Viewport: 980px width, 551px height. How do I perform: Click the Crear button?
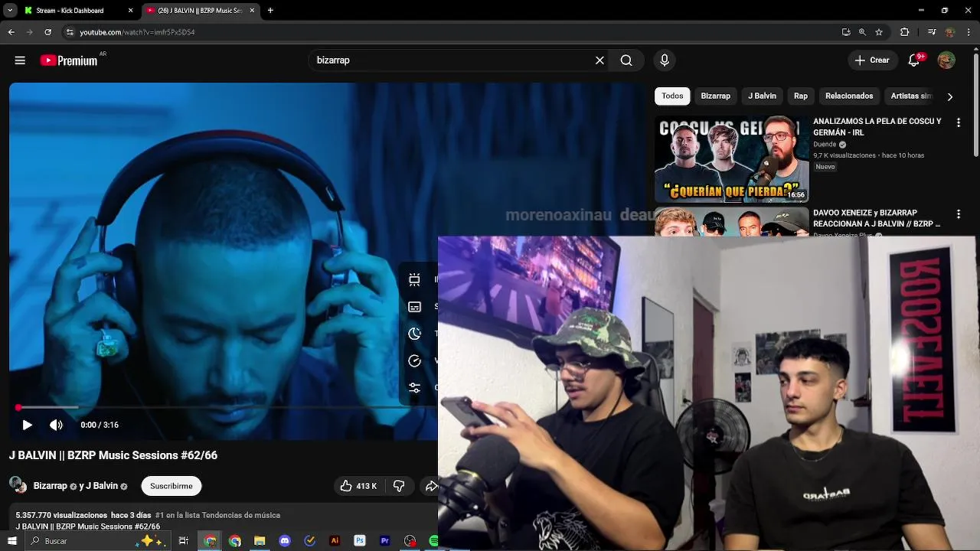tap(872, 60)
